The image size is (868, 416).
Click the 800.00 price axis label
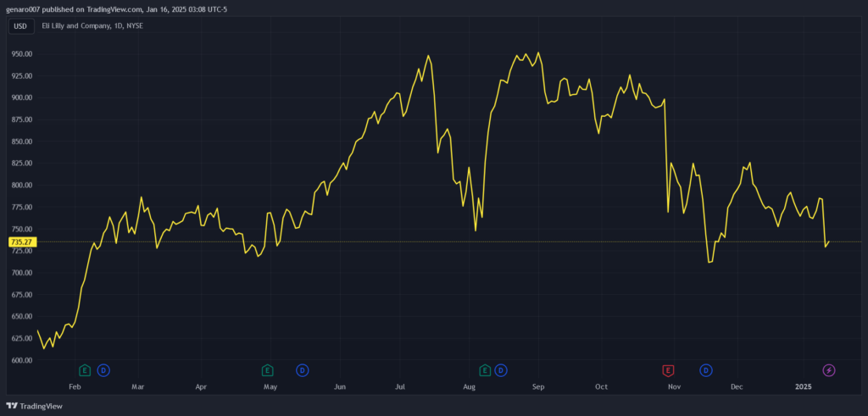[21, 185]
